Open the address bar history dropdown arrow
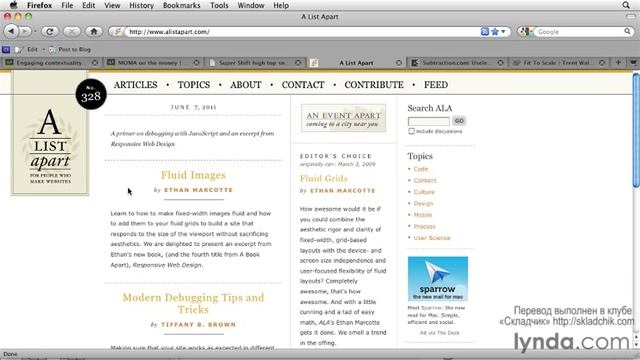This screenshot has width=640, height=360. pyautogui.click(x=503, y=31)
